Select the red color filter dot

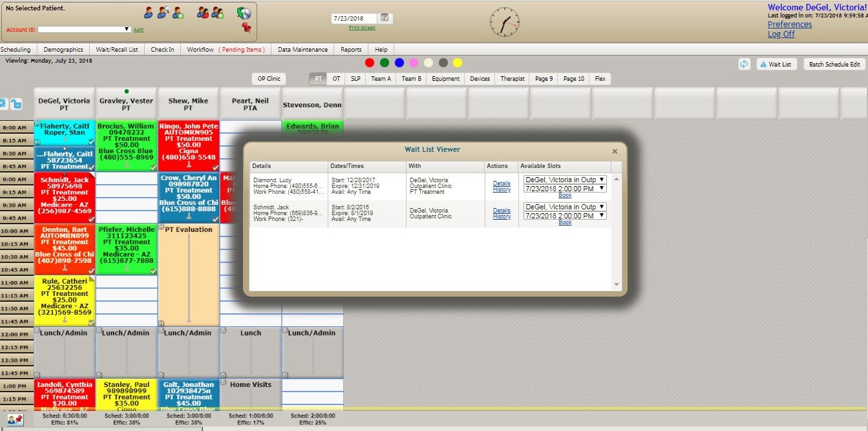[x=370, y=63]
